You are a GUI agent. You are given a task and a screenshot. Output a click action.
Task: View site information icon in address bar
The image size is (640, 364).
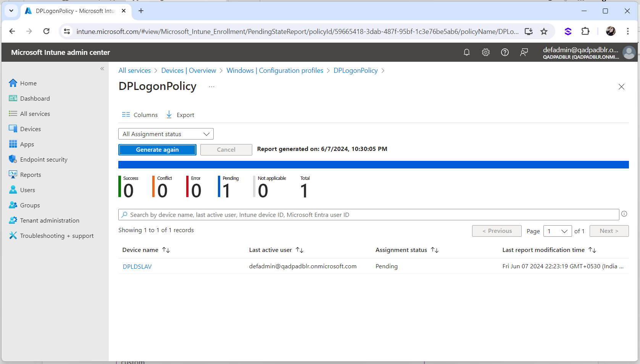tap(67, 31)
